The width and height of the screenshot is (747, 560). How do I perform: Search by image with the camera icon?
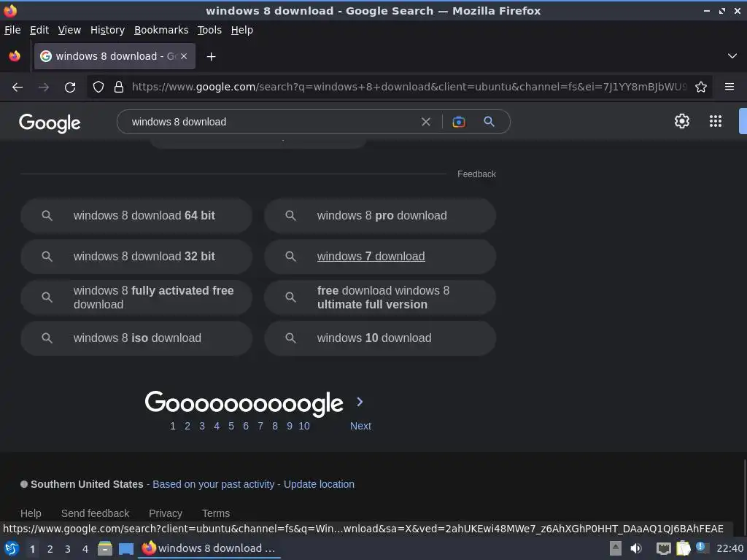[458, 122]
